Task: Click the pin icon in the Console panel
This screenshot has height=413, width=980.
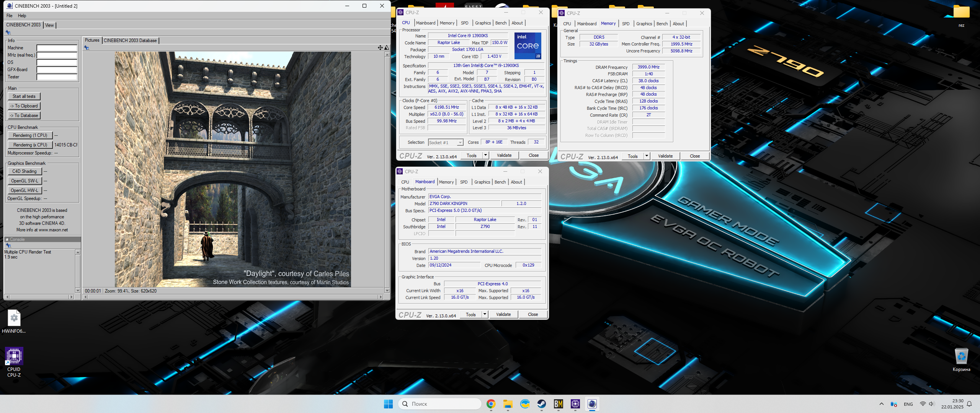Action: point(8,246)
